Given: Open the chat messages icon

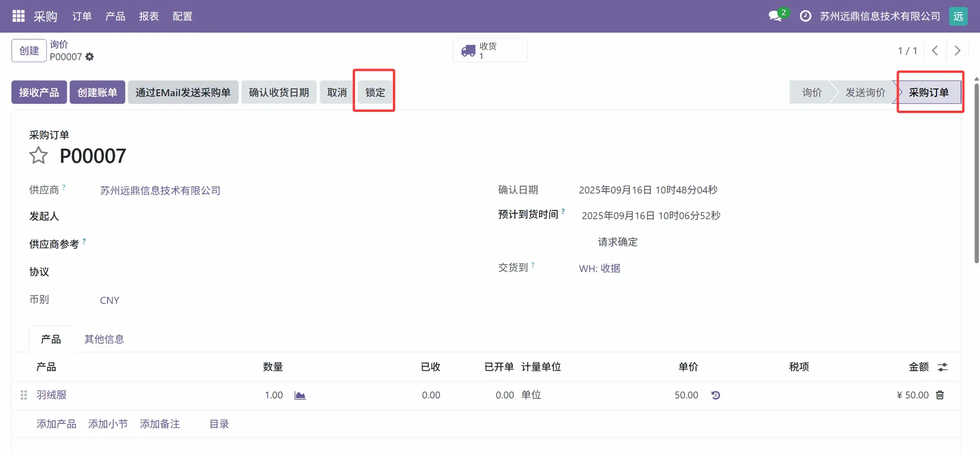Looking at the screenshot, I should (776, 16).
